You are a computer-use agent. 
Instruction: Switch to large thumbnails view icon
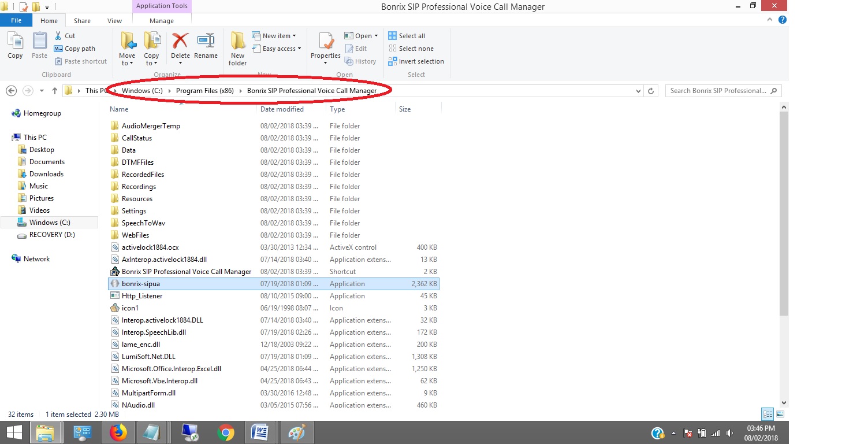click(x=780, y=414)
